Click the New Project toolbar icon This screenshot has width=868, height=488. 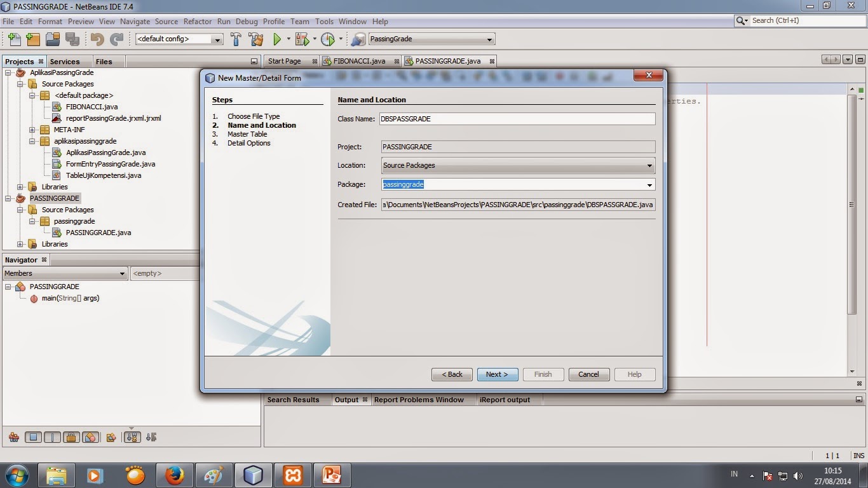point(33,39)
